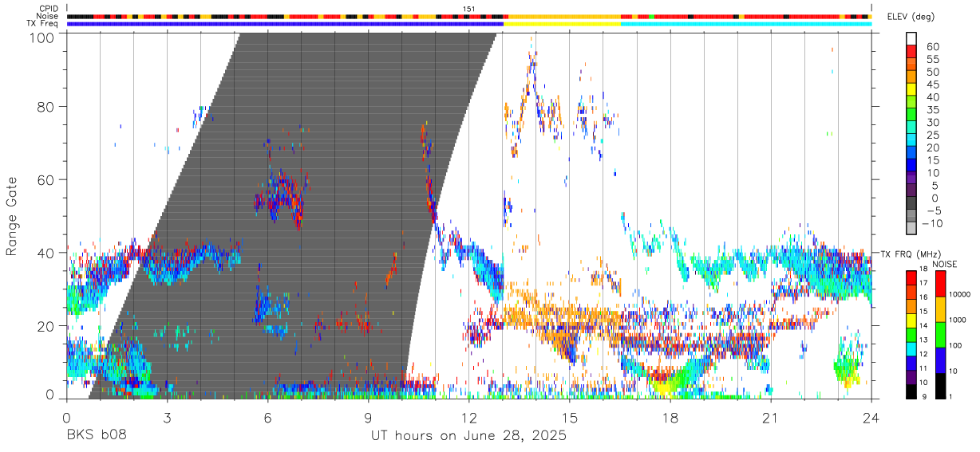Select cyan TX FRQ swatch between 12 and 13
This screenshot has height=452, width=980.
click(911, 348)
